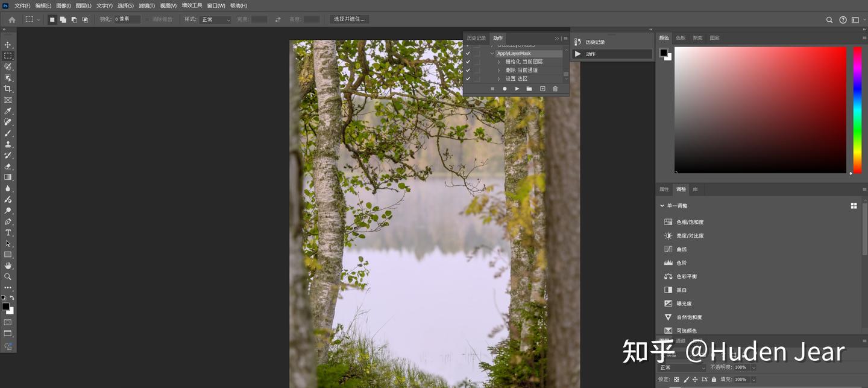Open the 滤镜(T) menu
This screenshot has height=388, width=868.
click(146, 5)
